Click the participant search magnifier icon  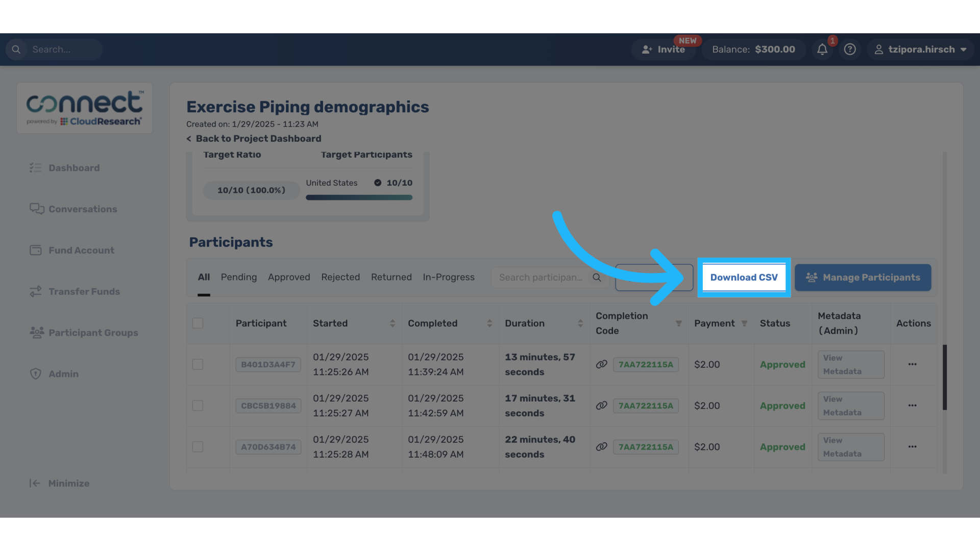597,278
